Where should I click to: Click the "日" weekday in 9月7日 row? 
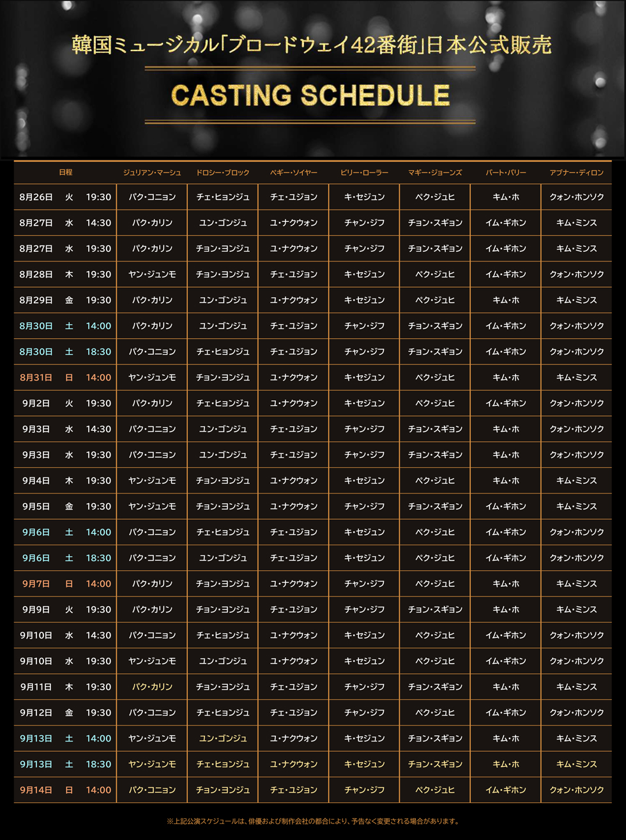[69, 584]
